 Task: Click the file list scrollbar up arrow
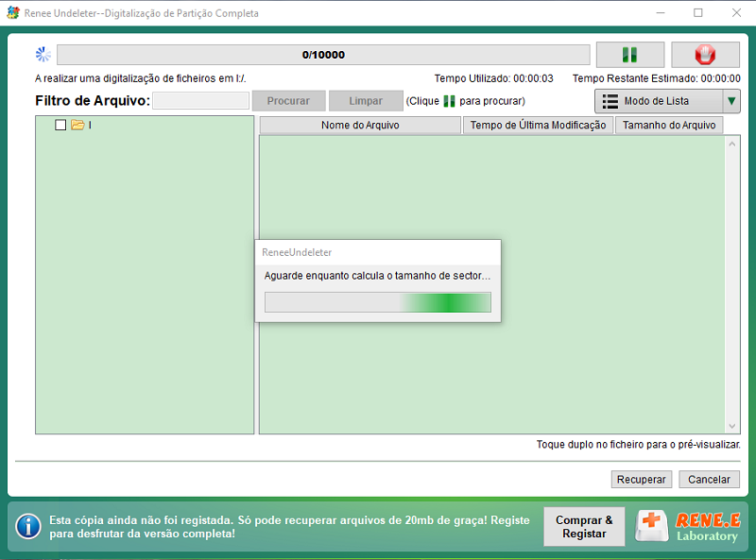tap(731, 144)
